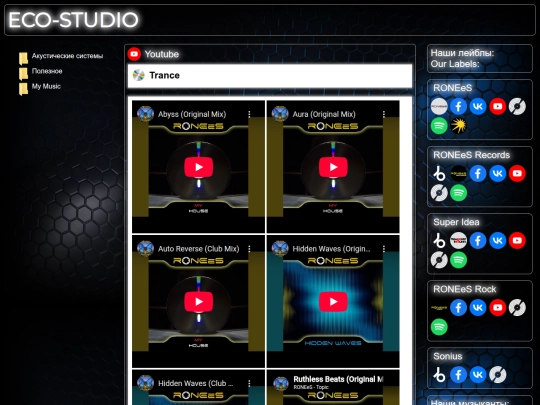Select the Trance category heading
The image size is (540, 405).
click(164, 75)
